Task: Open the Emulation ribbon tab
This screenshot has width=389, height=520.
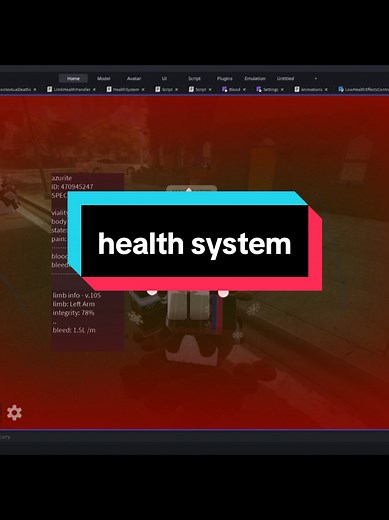Action: (x=255, y=78)
